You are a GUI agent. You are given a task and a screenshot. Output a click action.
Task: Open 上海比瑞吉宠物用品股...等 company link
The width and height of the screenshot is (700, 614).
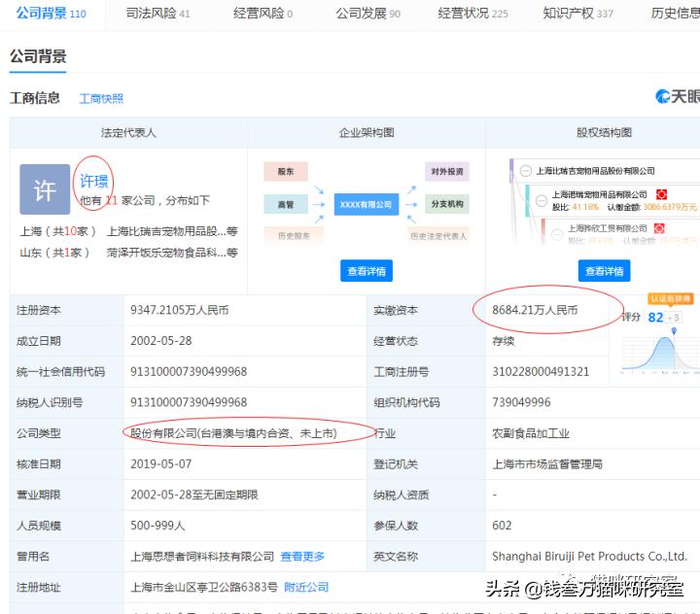[172, 231]
